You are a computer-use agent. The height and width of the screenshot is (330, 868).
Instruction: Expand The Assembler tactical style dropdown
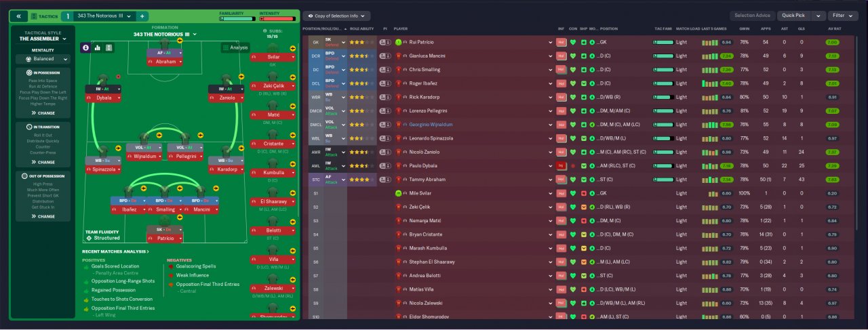point(43,39)
